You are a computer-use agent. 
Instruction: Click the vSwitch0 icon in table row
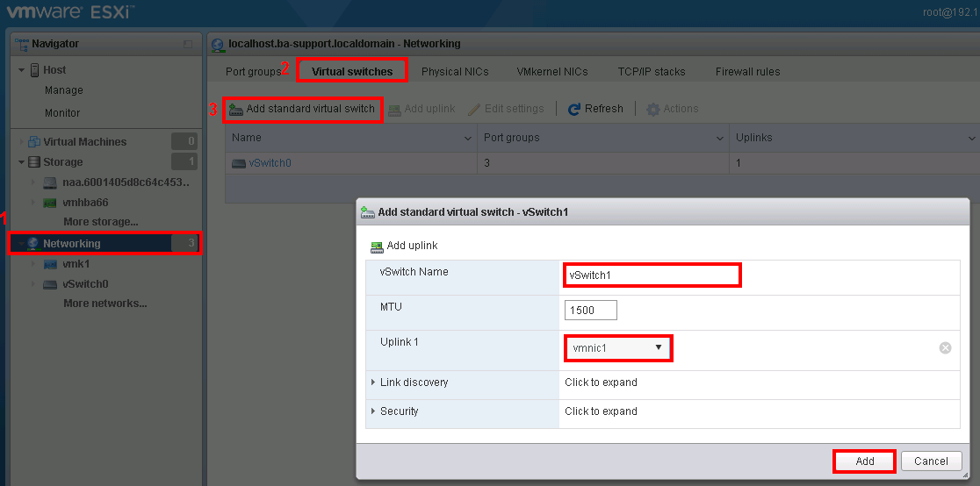click(239, 163)
